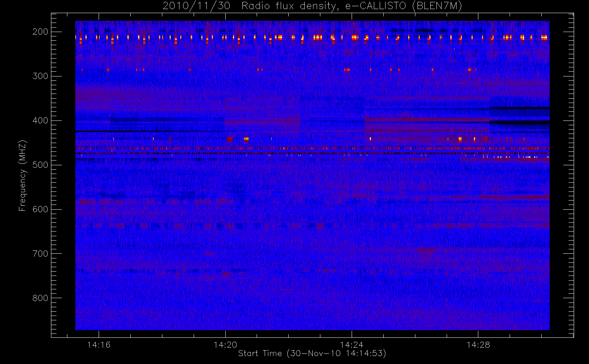
Task: Select the 'Start Time (30-Nov-10 14:14:53)' axis label
Action: tap(312, 353)
